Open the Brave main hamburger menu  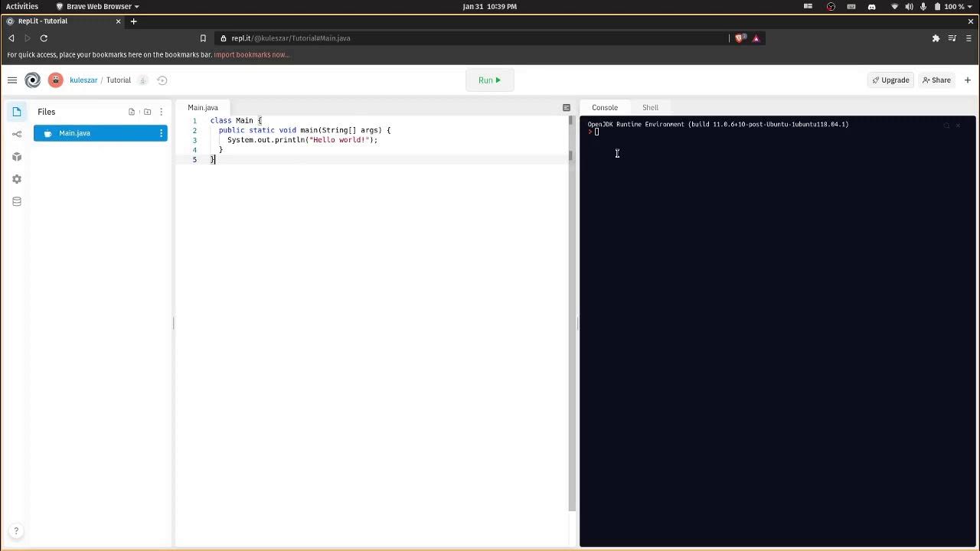[x=969, y=38]
